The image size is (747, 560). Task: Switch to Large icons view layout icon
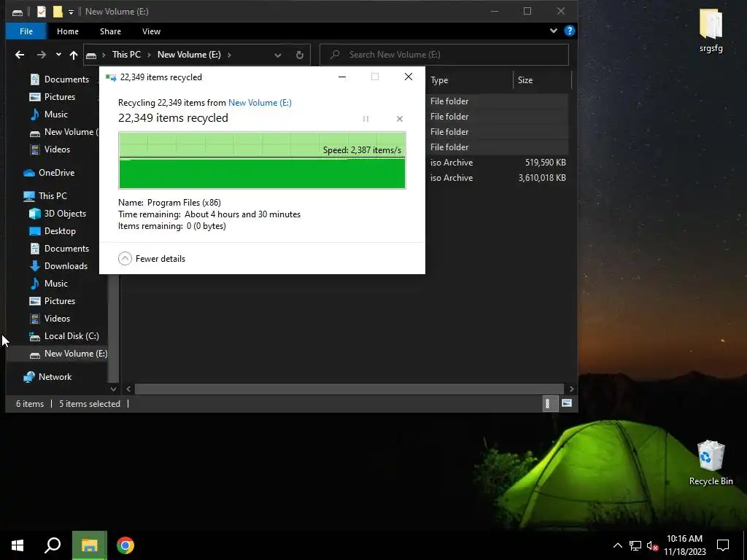[566, 404]
